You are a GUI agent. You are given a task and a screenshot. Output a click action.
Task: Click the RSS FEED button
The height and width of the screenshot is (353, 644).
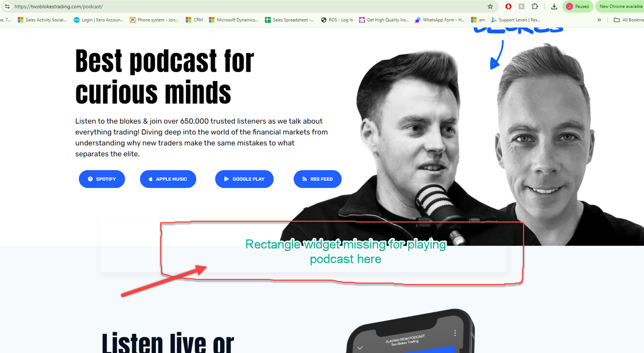(x=317, y=179)
